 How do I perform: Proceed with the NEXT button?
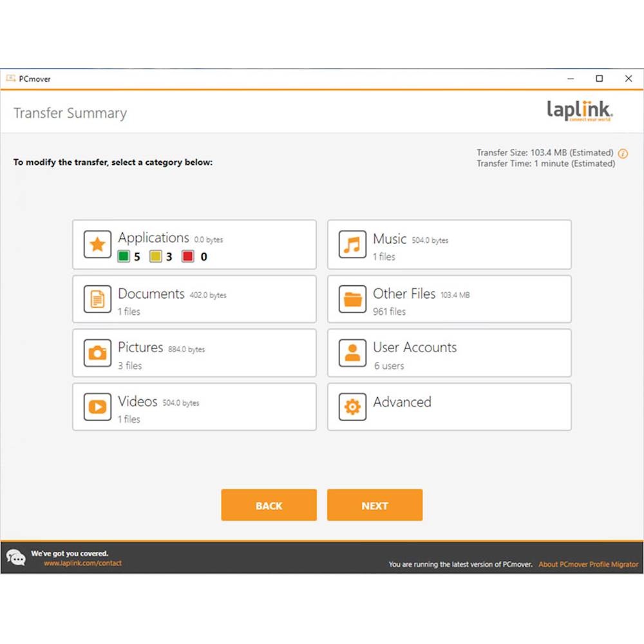[375, 505]
